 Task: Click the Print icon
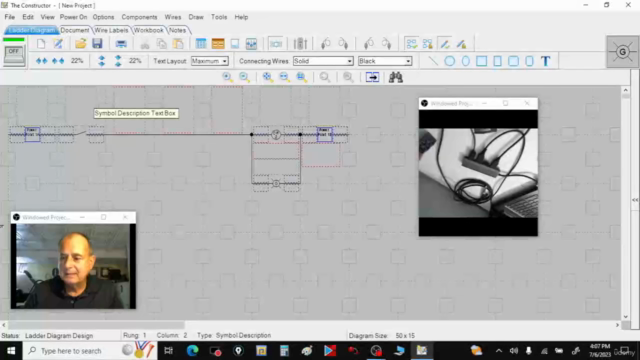[121, 44]
